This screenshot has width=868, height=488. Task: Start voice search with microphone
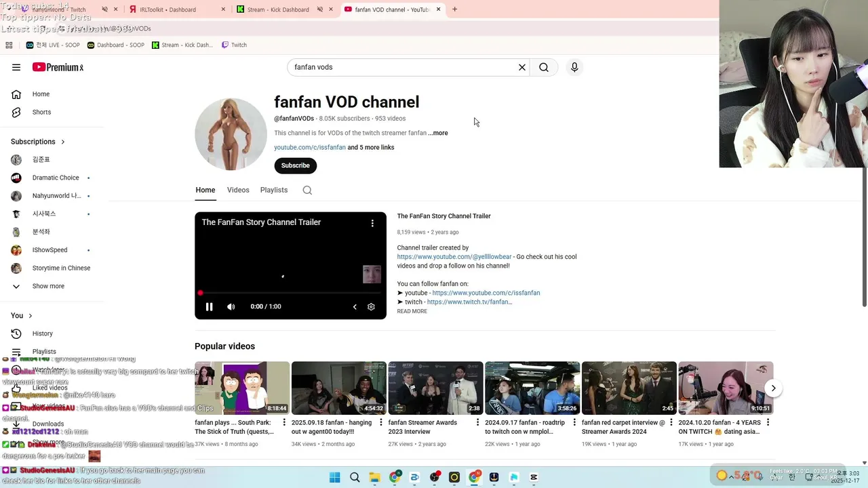pos(574,67)
